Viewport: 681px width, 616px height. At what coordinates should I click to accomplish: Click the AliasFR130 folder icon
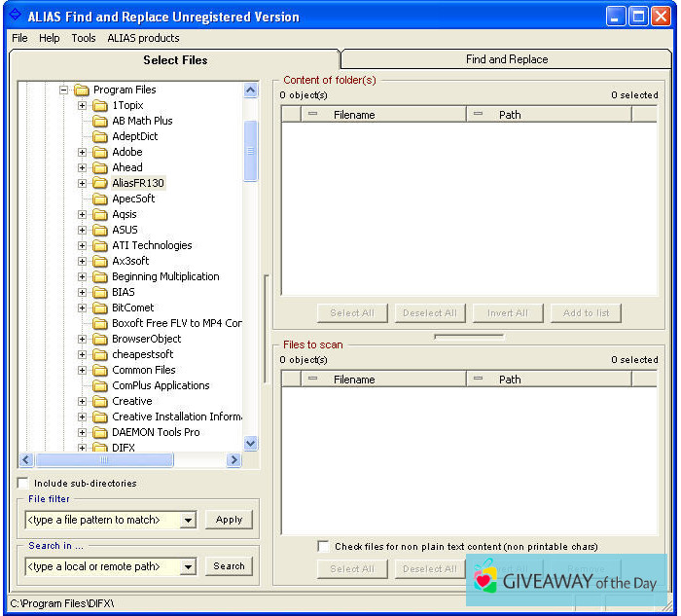point(100,183)
